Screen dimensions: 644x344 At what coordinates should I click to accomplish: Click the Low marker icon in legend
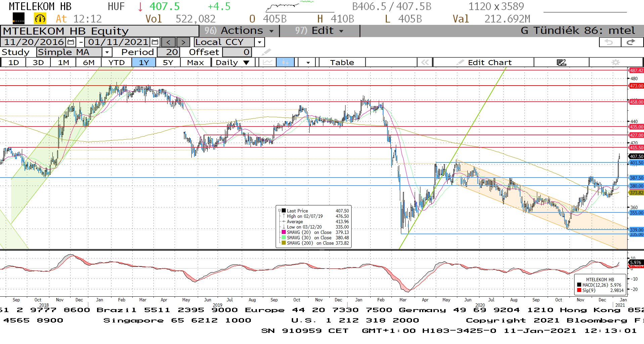284,227
